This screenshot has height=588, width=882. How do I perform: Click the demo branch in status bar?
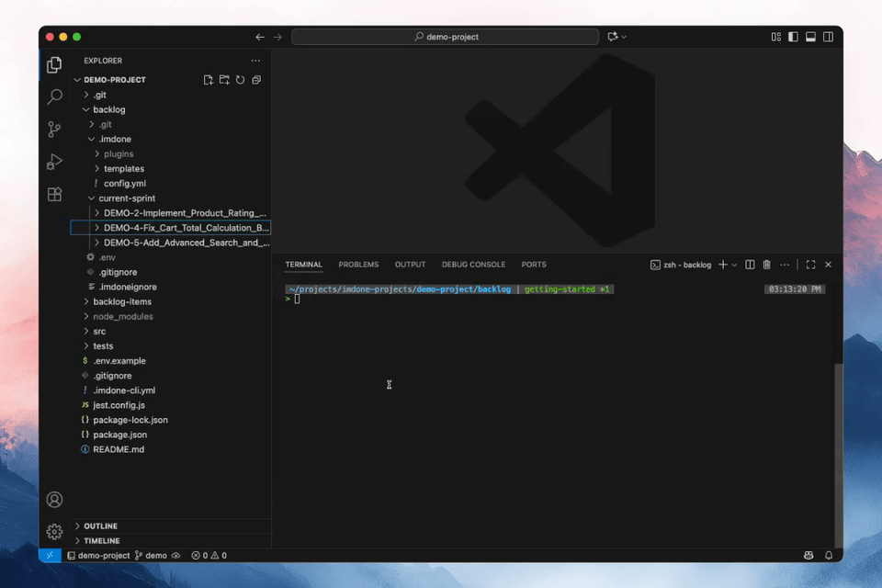(x=151, y=556)
